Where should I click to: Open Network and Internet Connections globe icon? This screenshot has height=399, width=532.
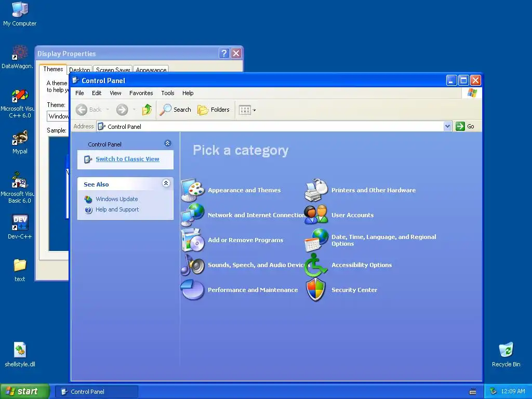[193, 215]
